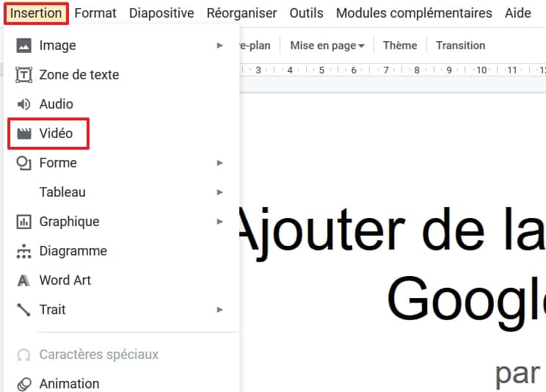The width and height of the screenshot is (546, 392).
Task: Open the Réorganiser menu
Action: [241, 13]
